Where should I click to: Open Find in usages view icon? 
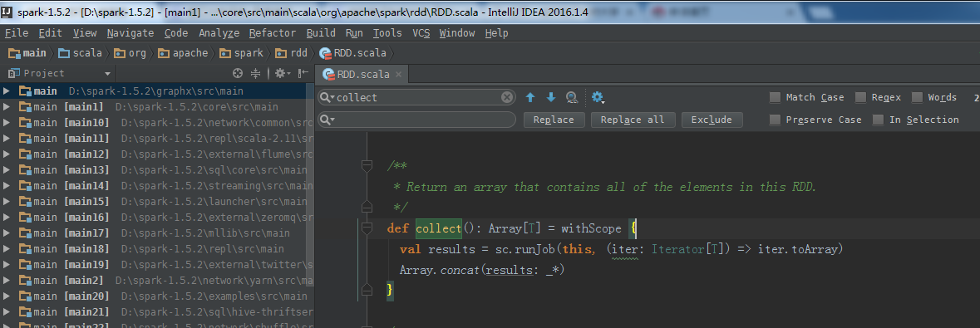(x=571, y=97)
